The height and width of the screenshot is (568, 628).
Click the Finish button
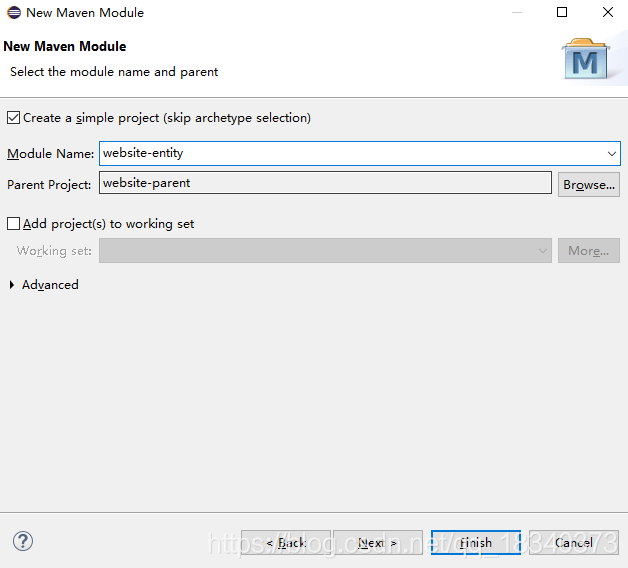[476, 543]
